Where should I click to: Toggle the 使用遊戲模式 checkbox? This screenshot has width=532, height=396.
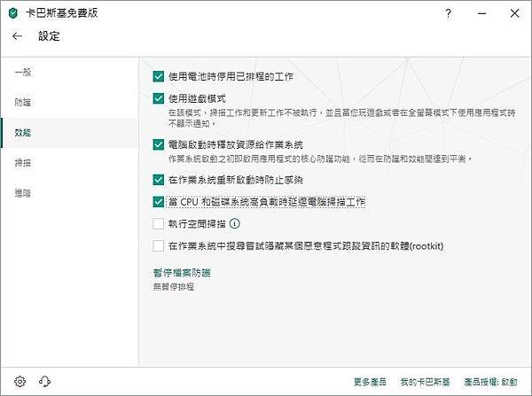click(x=159, y=98)
